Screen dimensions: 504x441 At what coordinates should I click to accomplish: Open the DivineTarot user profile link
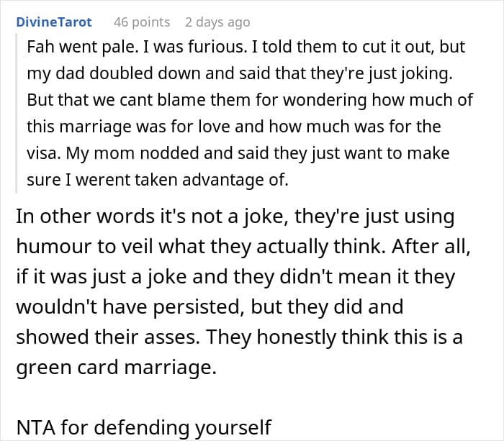54,22
